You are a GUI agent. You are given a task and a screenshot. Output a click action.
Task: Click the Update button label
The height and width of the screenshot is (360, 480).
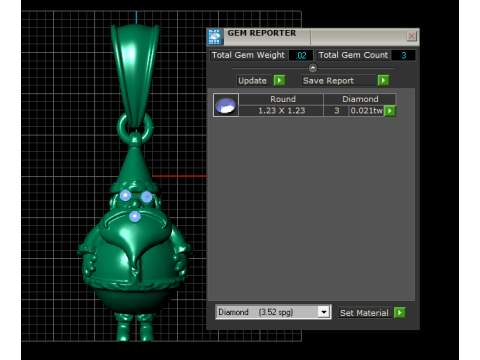tap(252, 81)
